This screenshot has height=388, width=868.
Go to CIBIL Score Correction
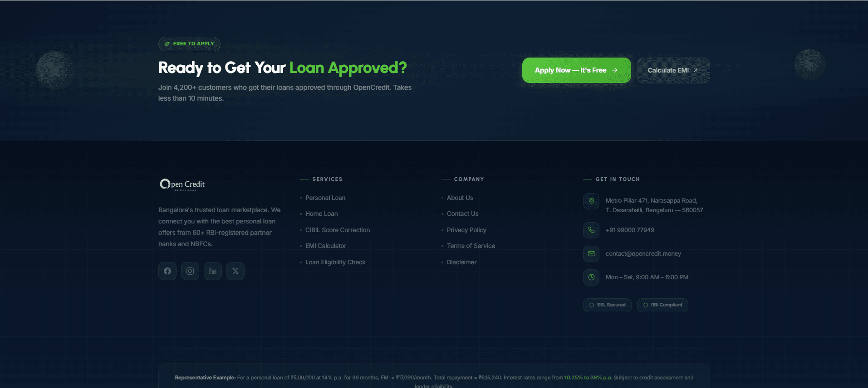coord(338,230)
